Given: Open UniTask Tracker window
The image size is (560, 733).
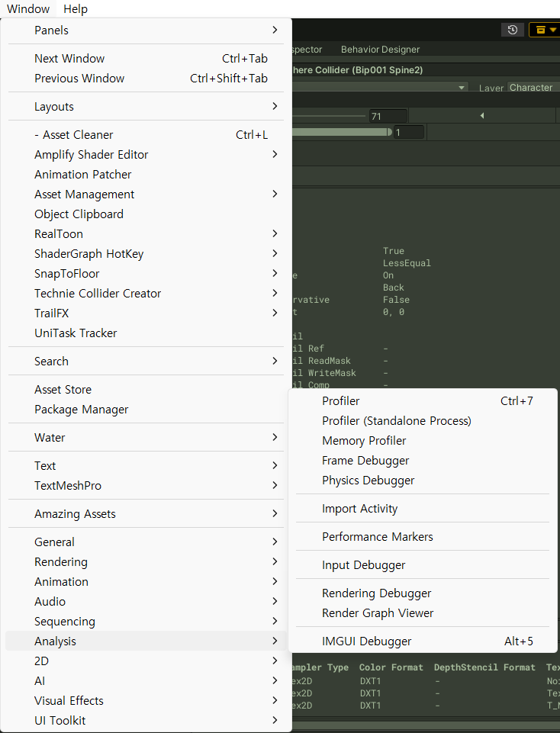Looking at the screenshot, I should coord(146,333).
